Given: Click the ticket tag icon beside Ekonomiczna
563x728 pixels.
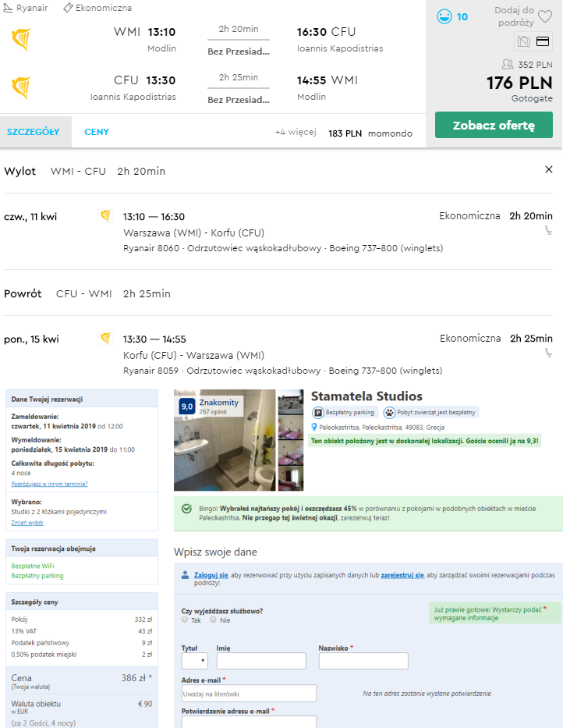Looking at the screenshot, I should point(68,8).
